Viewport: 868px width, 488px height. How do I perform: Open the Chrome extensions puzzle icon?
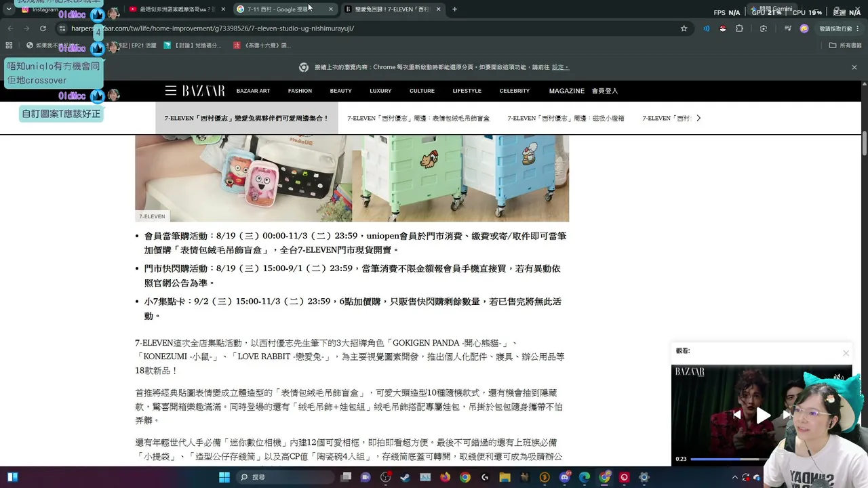[x=739, y=28]
